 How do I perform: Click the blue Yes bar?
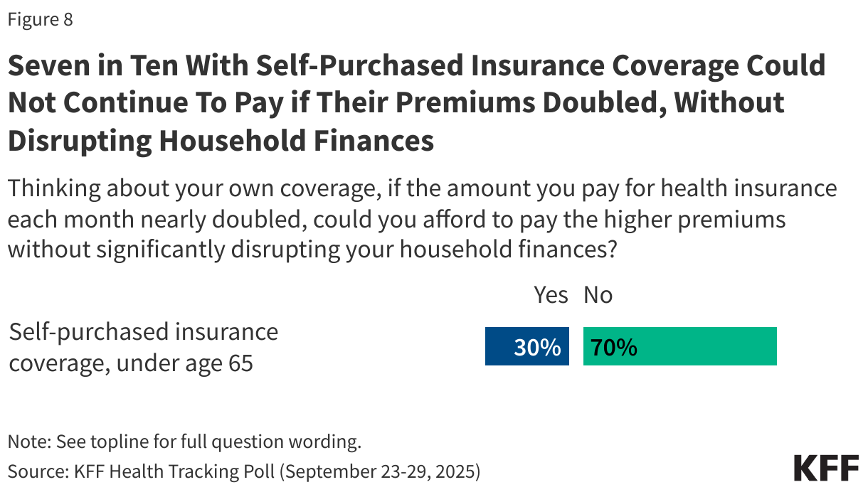[526, 346]
